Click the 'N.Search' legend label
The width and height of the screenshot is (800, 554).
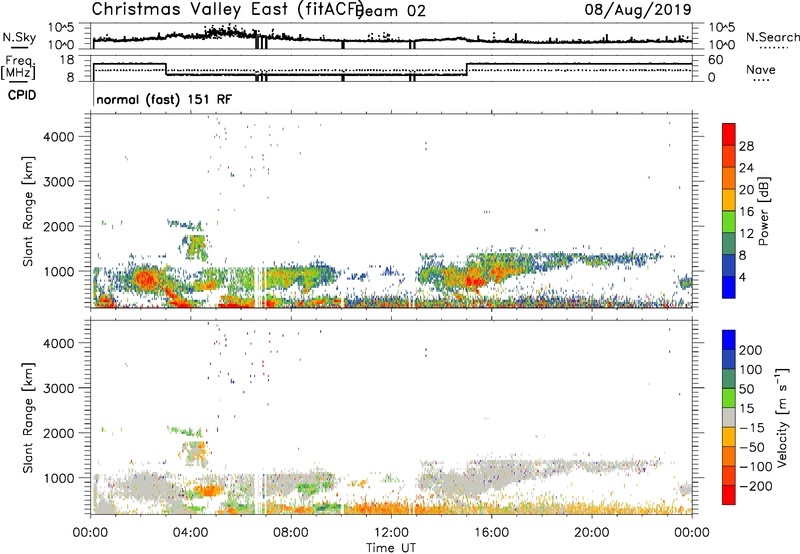coord(772,37)
